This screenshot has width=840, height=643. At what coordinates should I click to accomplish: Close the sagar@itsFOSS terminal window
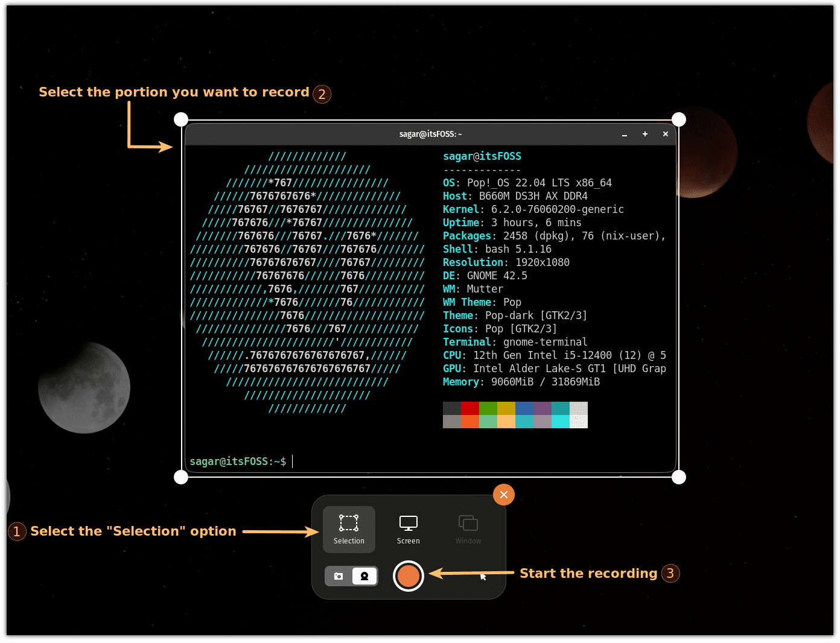[x=665, y=134]
